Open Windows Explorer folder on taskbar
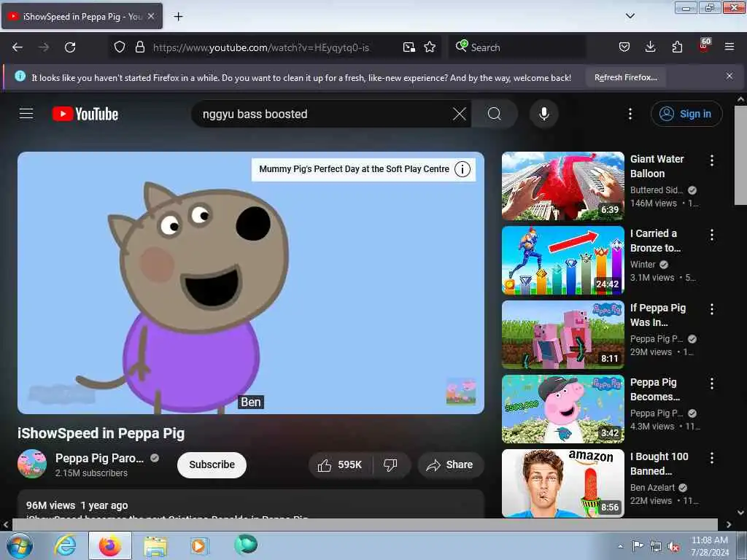This screenshot has width=747, height=560. point(156,545)
